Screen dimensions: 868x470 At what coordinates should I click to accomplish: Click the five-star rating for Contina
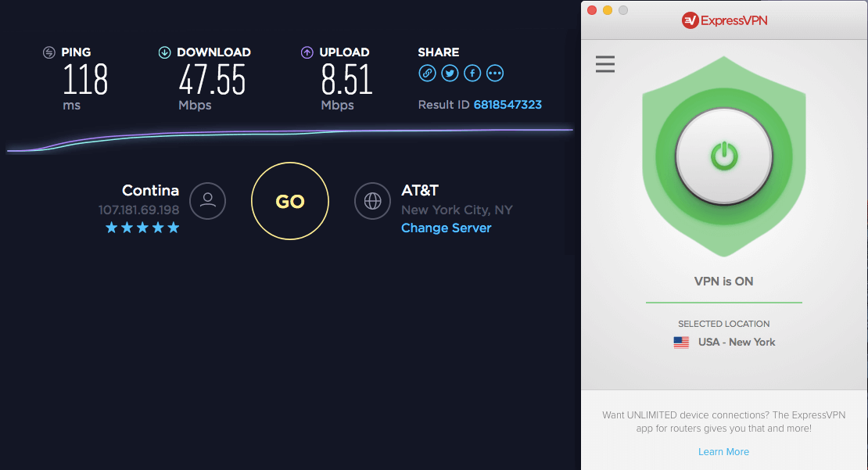click(142, 228)
